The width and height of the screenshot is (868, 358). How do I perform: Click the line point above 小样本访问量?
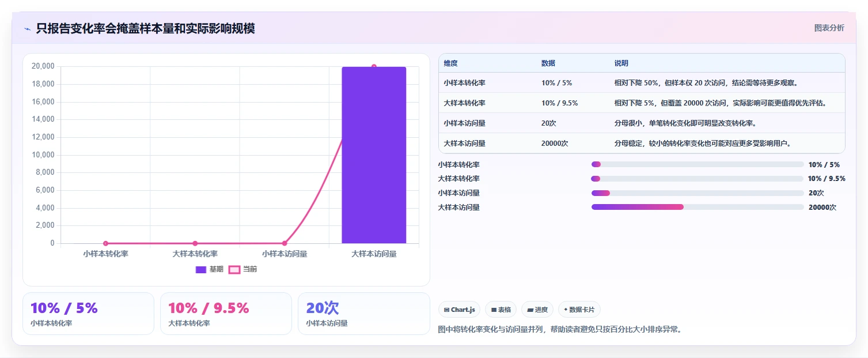click(285, 243)
